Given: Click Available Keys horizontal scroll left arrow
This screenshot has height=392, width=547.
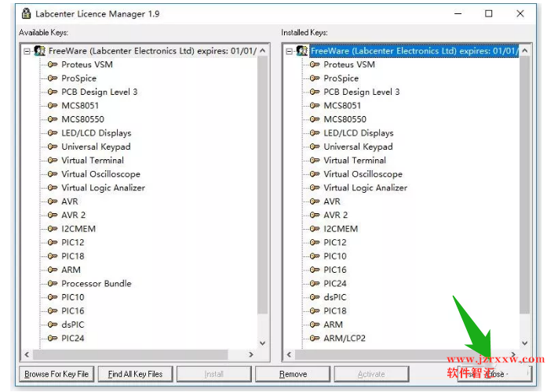Looking at the screenshot, I should tap(27, 354).
